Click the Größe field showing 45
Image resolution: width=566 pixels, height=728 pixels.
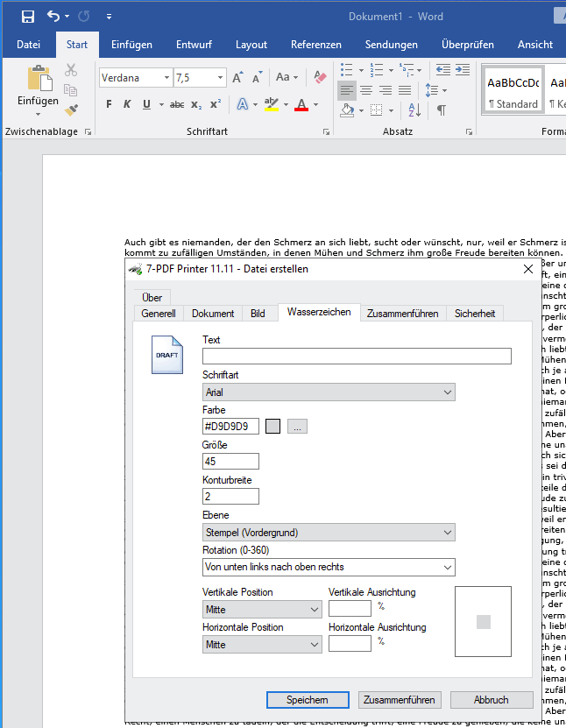pos(230,462)
